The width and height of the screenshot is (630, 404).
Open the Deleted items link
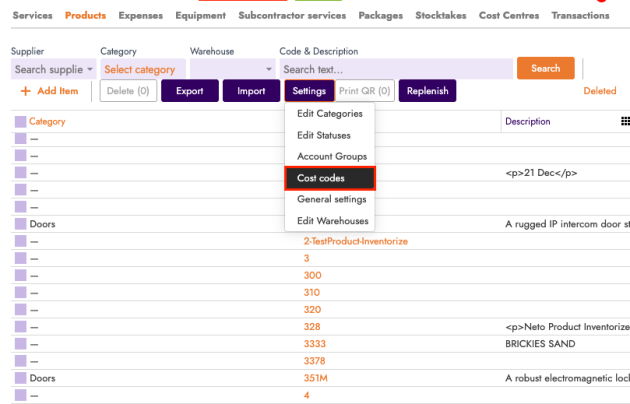click(600, 91)
